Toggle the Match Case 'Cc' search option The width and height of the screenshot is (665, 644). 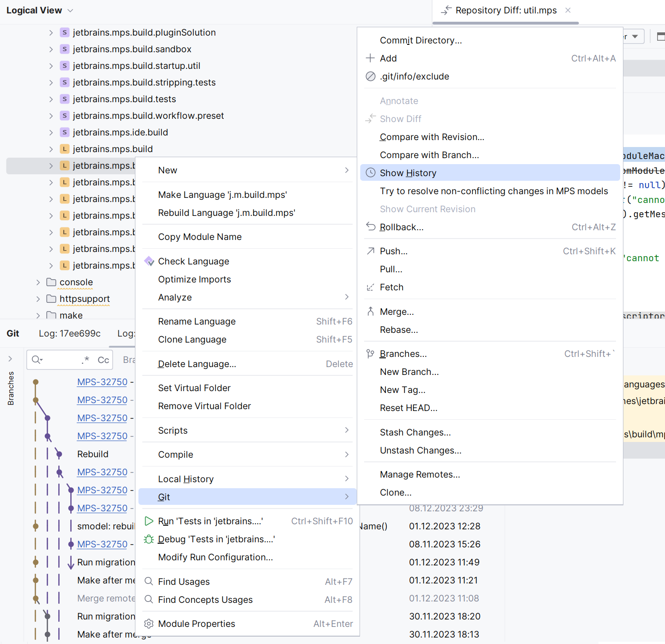(x=104, y=360)
